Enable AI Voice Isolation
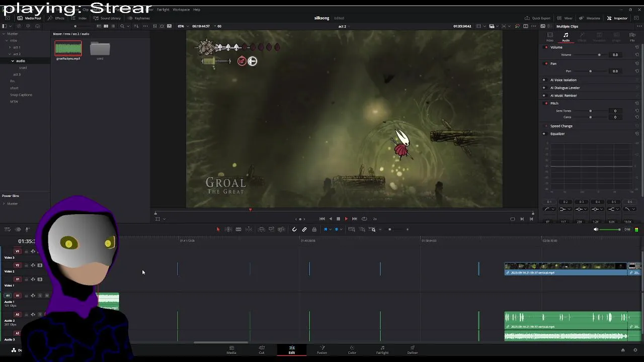The width and height of the screenshot is (644, 362). pyautogui.click(x=544, y=80)
